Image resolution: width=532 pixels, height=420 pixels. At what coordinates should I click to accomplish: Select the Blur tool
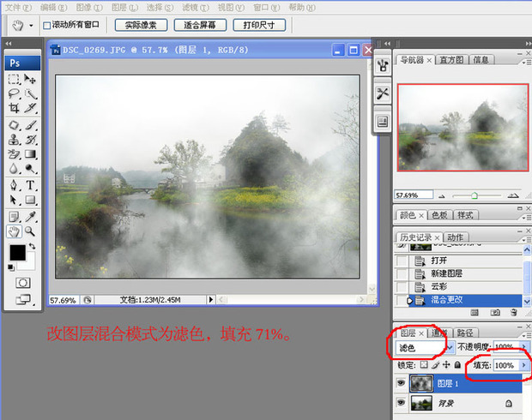[14, 169]
